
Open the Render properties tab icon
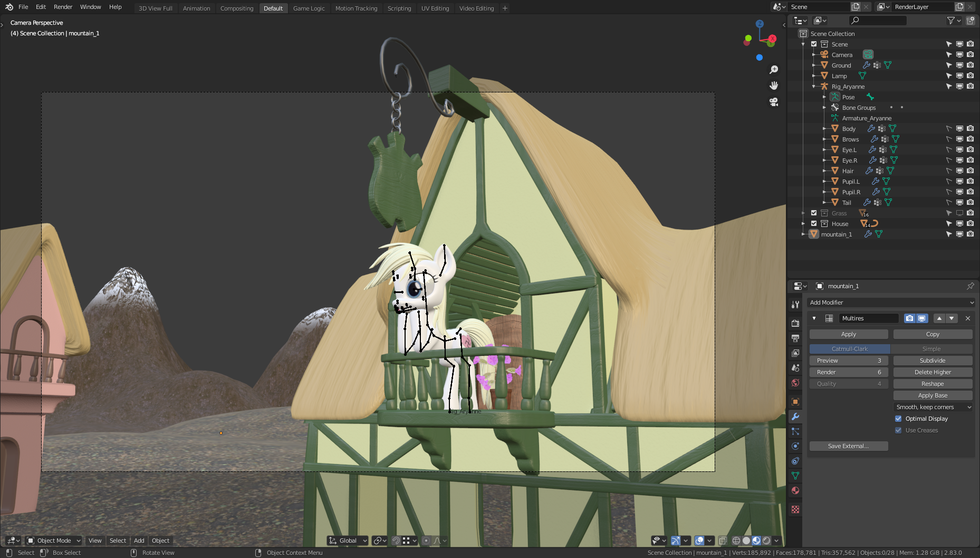coord(795,323)
